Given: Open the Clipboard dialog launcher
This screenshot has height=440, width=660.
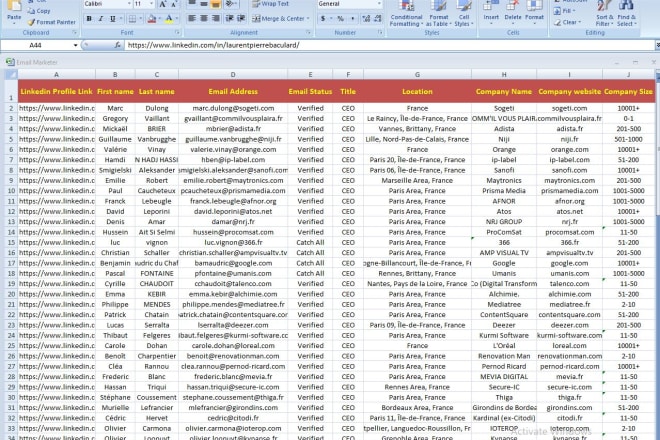Looking at the screenshot, I should [75, 32].
